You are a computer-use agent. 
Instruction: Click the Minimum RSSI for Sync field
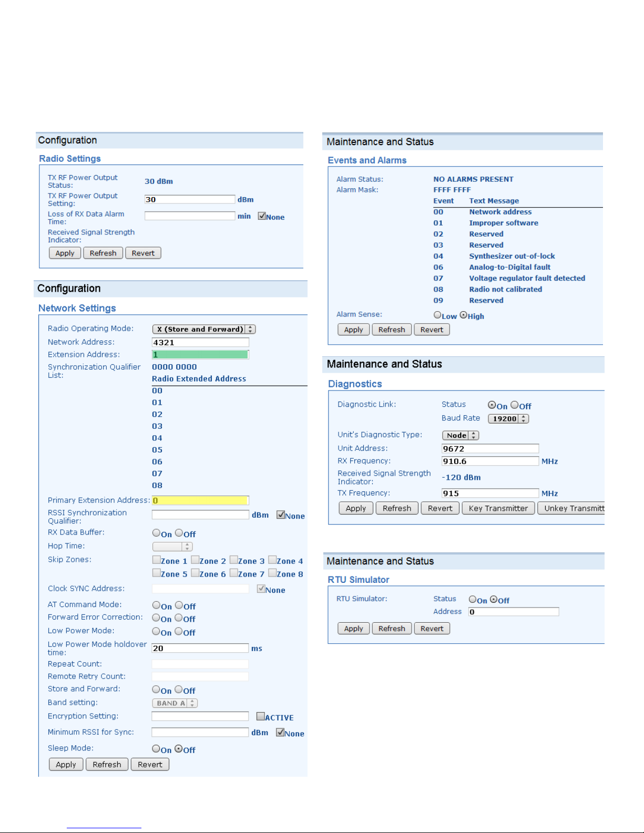(x=200, y=732)
